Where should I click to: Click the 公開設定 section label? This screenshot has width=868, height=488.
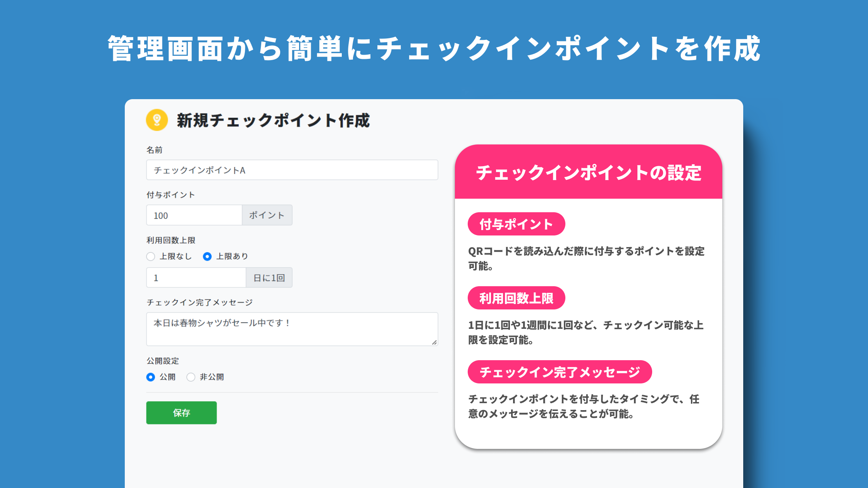point(162,361)
